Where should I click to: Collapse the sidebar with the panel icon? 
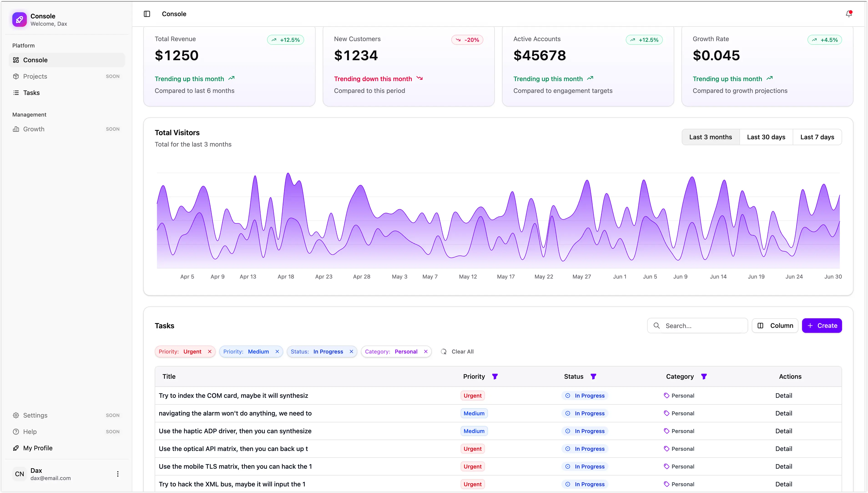coord(147,14)
